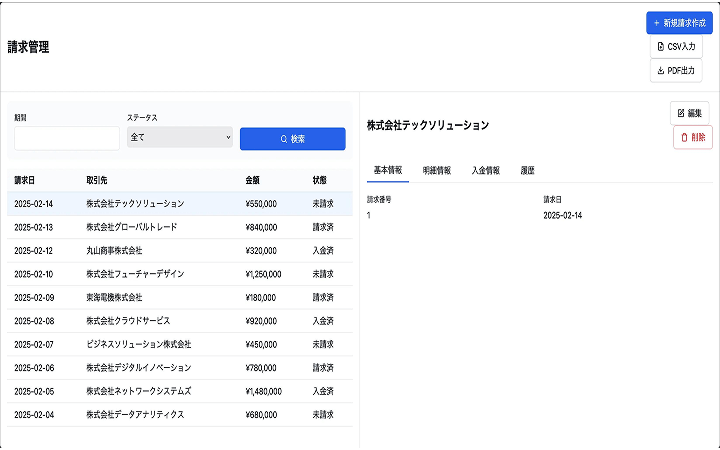Click date 2025-02-04 in the list
The height and width of the screenshot is (450, 720).
click(34, 415)
